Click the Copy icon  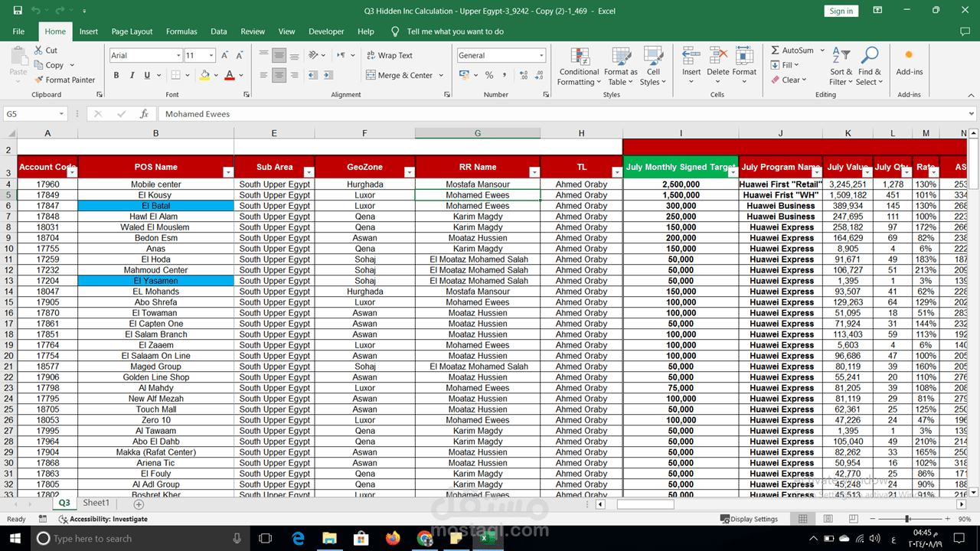[x=39, y=65]
